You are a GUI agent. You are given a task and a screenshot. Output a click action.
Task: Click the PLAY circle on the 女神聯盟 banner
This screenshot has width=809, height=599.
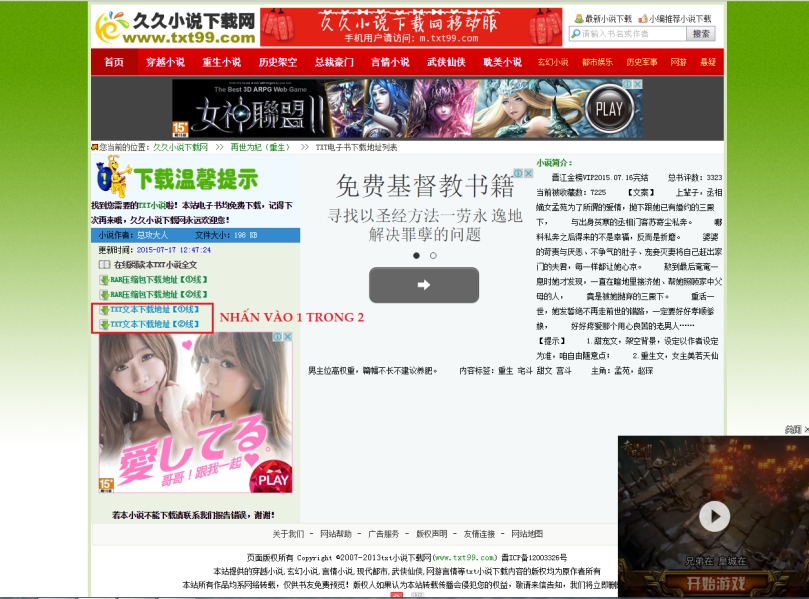coord(608,108)
